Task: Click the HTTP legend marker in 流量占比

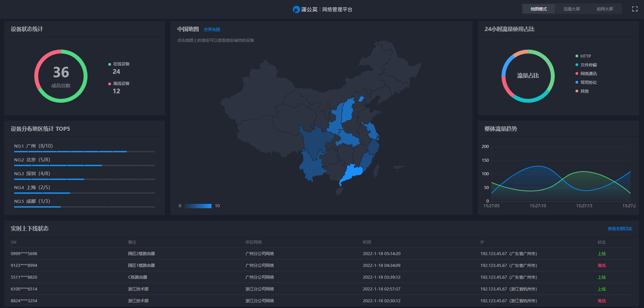Action: (x=577, y=56)
